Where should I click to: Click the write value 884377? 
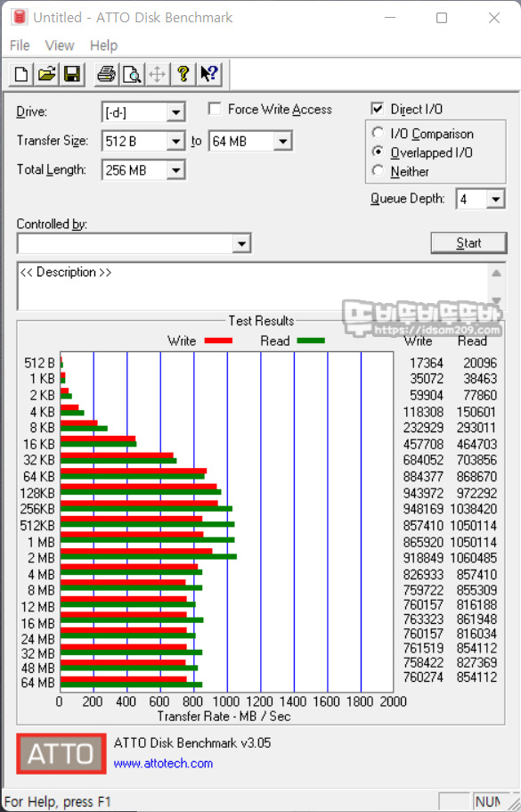(423, 477)
